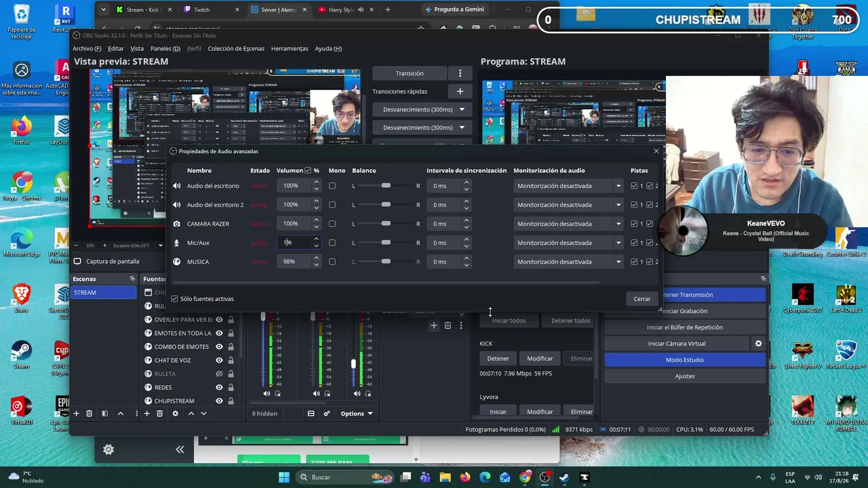Image resolution: width=868 pixels, height=488 pixels.
Task: Add a quick transition with plus button
Action: (x=460, y=91)
